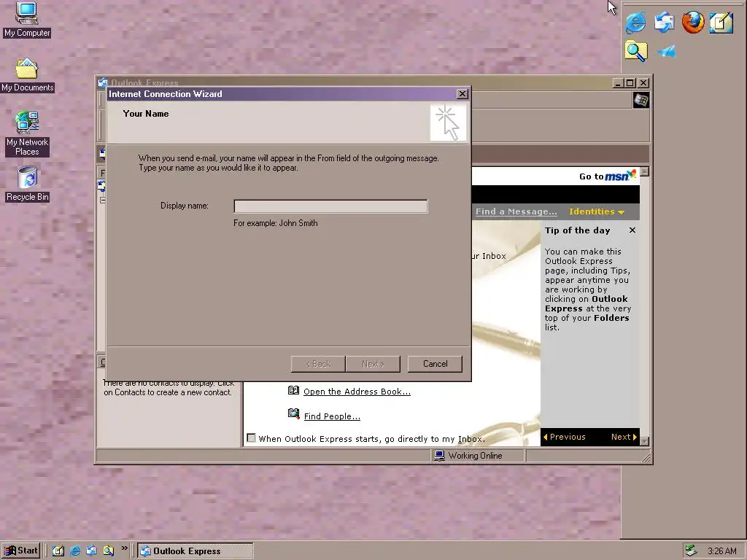Open Show Desktop icon in top-right toolbar

(x=721, y=23)
